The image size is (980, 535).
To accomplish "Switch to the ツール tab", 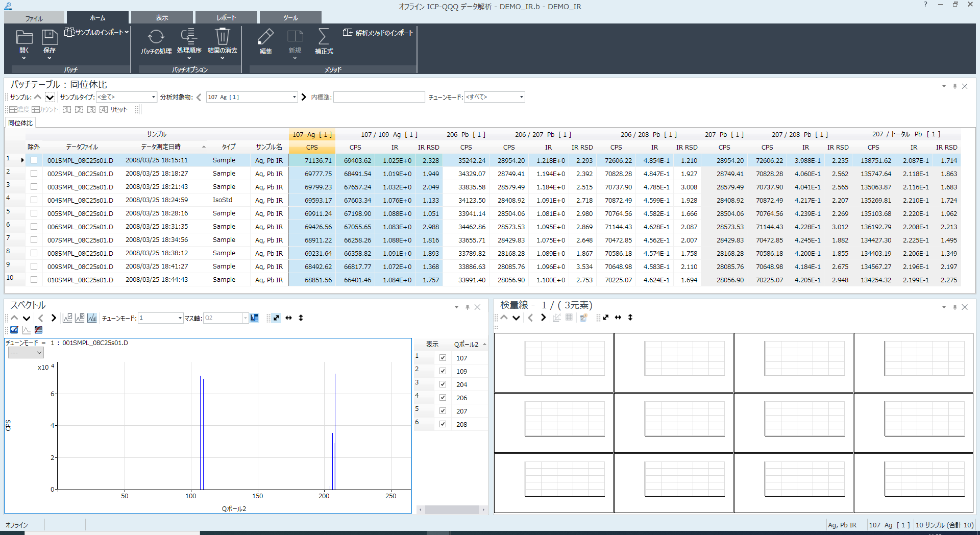I will [x=290, y=17].
